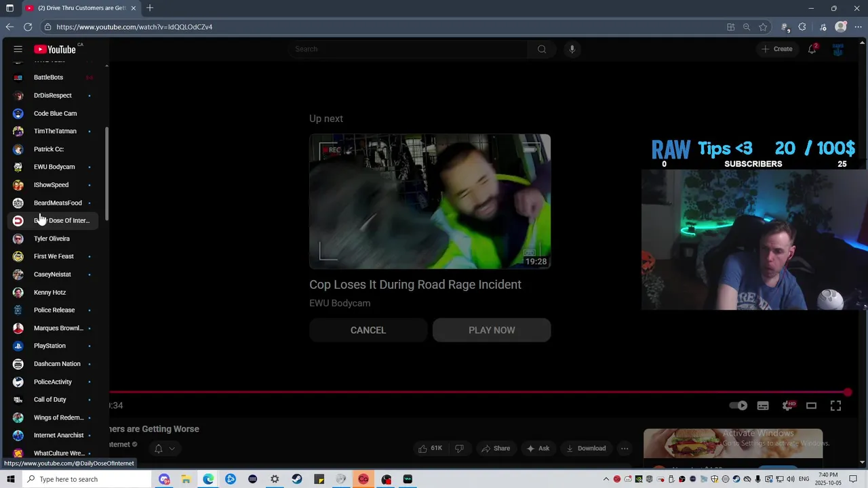Open PlayStation channel

[54, 346]
